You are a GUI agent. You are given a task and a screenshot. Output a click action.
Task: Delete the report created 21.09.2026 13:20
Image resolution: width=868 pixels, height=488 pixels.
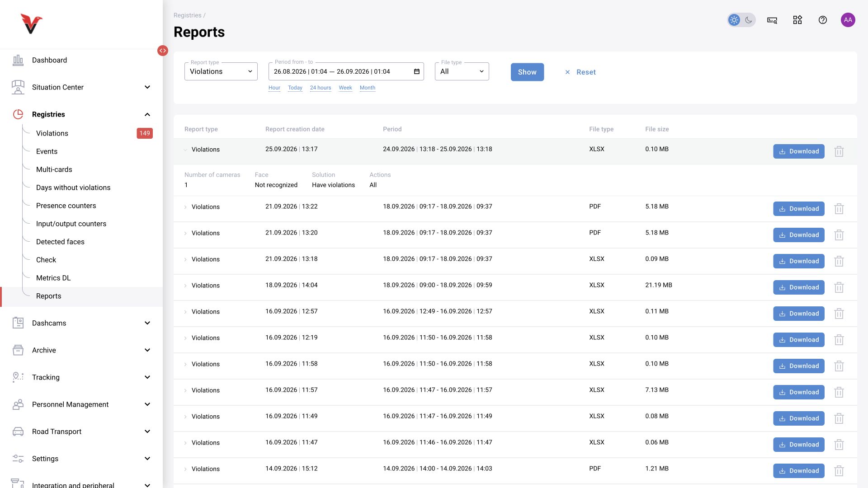tap(839, 235)
